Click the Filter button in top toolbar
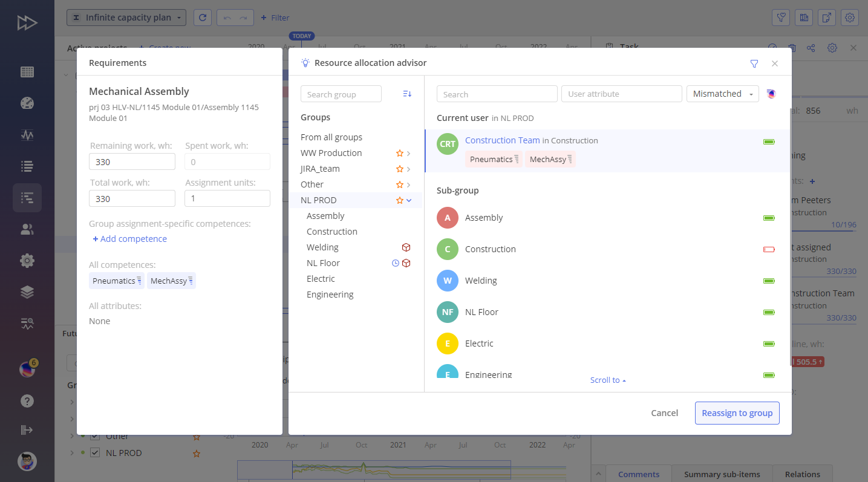The width and height of the screenshot is (868, 482). (275, 18)
